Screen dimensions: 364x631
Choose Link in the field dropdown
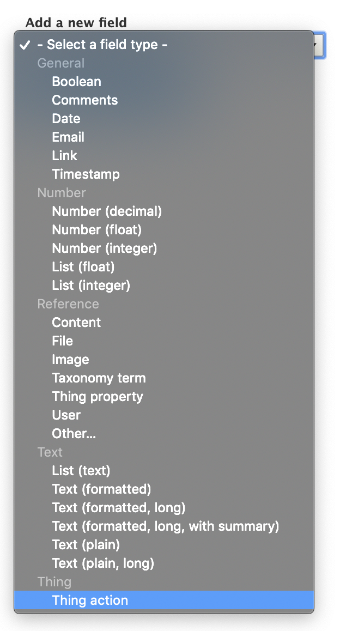(x=64, y=156)
